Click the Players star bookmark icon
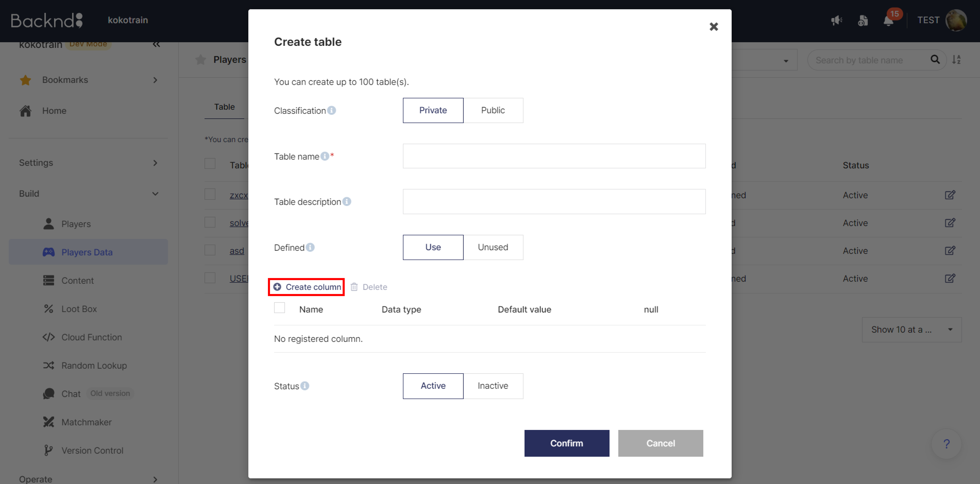Image resolution: width=980 pixels, height=484 pixels. (200, 60)
